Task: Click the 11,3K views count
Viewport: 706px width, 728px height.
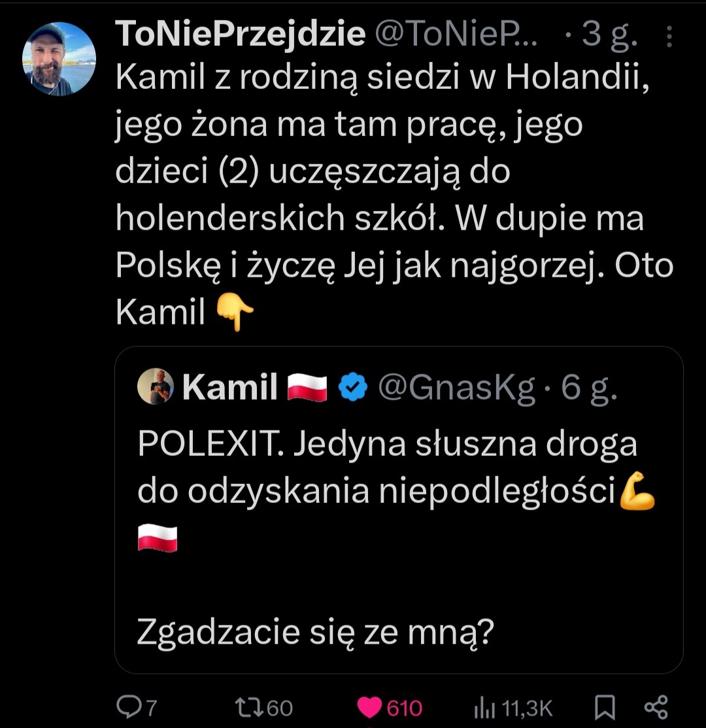Action: (528, 708)
